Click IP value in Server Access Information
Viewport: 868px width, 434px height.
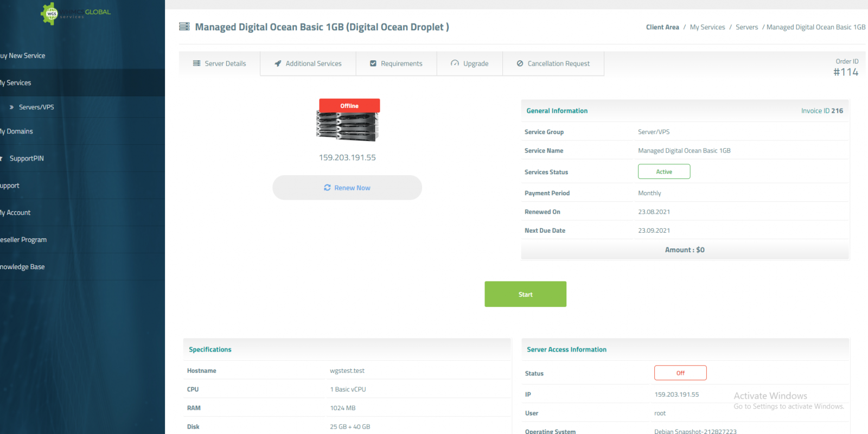676,394
